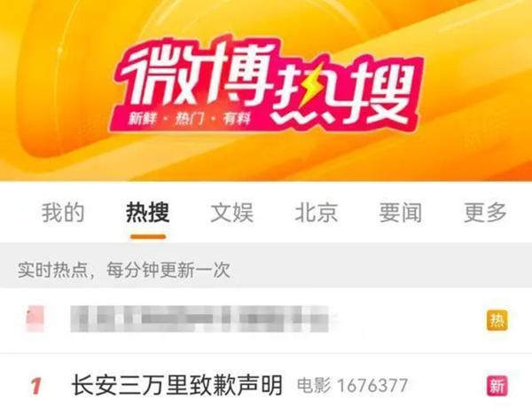Tap the 电影 category label
Screen dimensions: 532x417
click(x=314, y=385)
